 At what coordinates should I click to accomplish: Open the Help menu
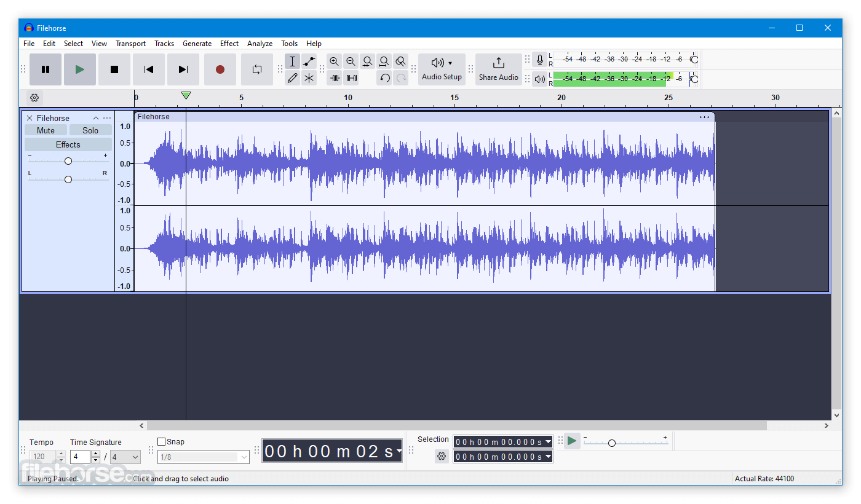click(314, 44)
